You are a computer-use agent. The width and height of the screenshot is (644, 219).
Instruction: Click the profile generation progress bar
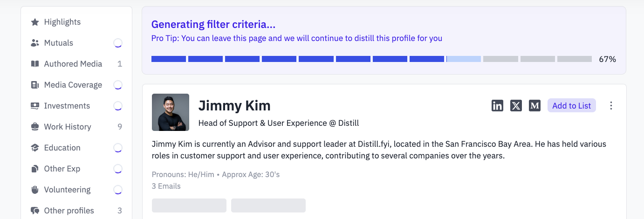pyautogui.click(x=371, y=59)
